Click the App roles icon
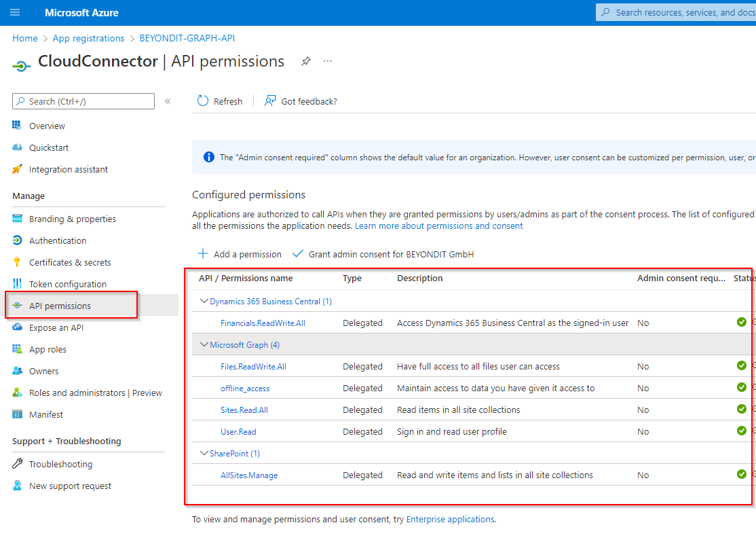 17,349
